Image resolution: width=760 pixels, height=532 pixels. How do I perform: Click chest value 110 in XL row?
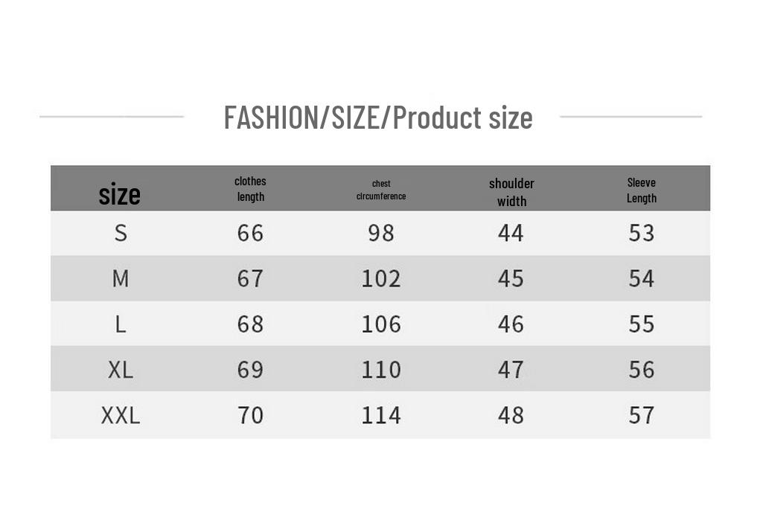[x=381, y=370]
